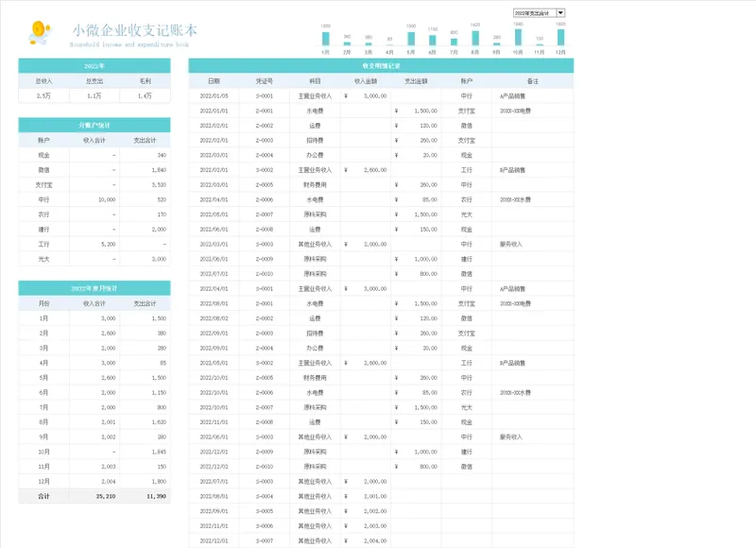756x548 pixels.
Task: Select the 2022年各月统计 section header
Action: click(x=94, y=288)
